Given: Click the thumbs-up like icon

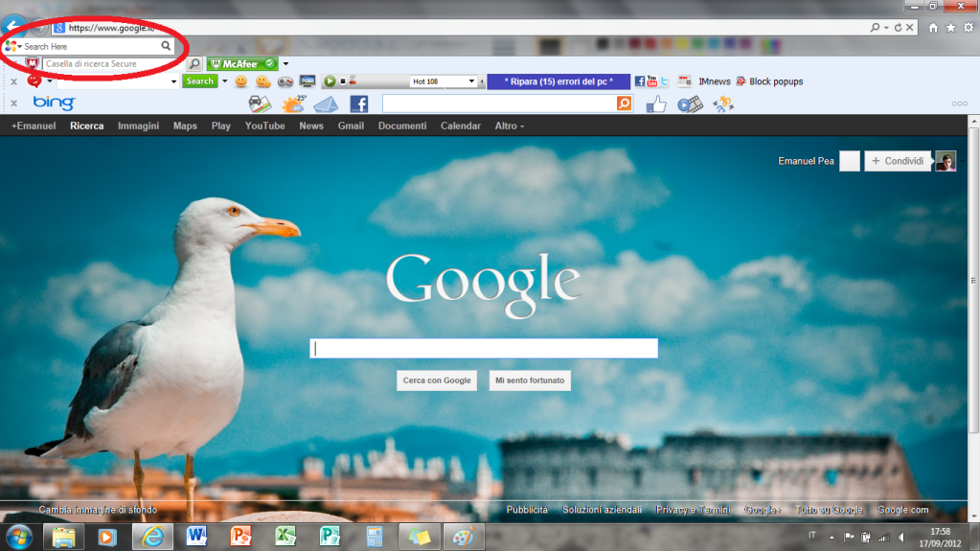Looking at the screenshot, I should tap(656, 103).
